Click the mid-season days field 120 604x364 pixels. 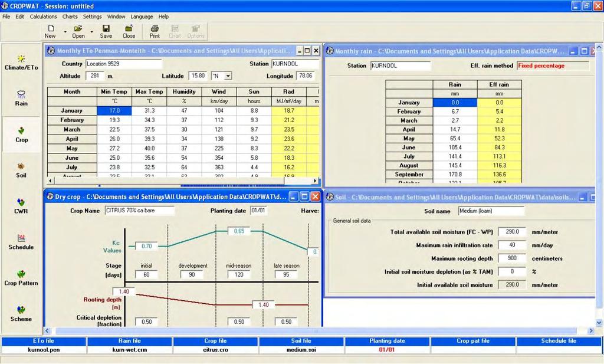pyautogui.click(x=239, y=275)
